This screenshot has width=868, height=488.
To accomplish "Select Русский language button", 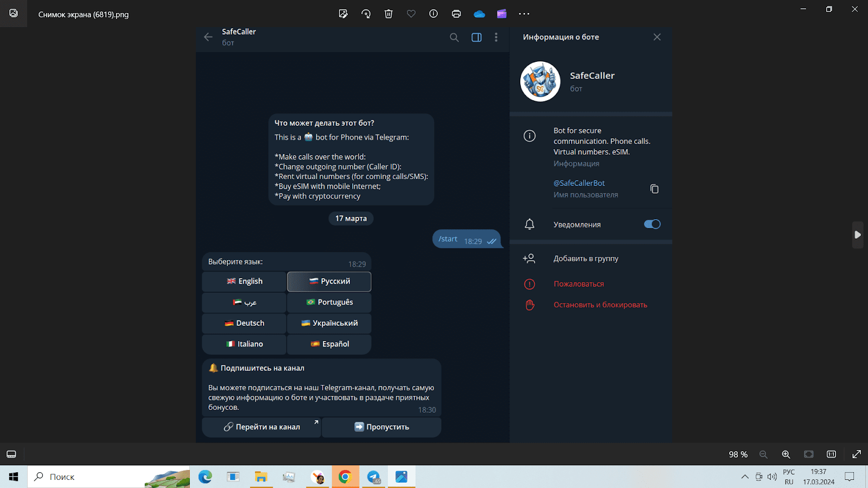I will pos(329,281).
